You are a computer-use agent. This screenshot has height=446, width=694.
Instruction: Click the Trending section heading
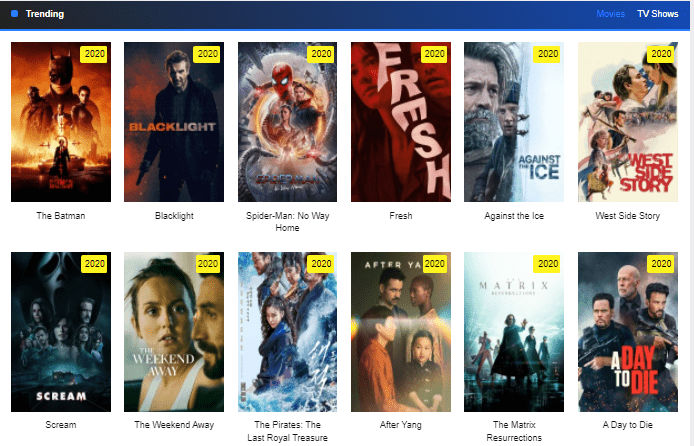(45, 14)
